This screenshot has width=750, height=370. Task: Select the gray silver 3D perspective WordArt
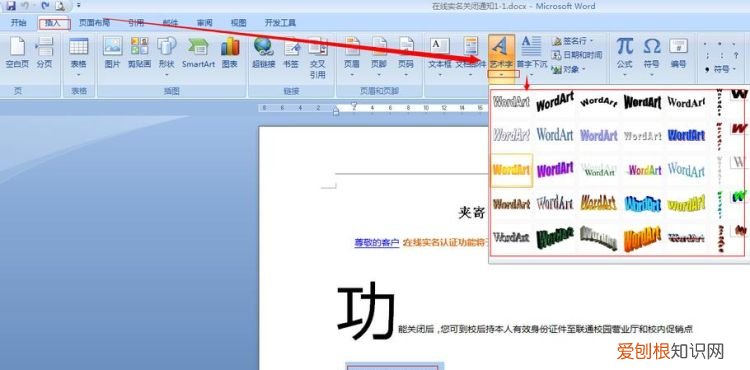(x=599, y=238)
